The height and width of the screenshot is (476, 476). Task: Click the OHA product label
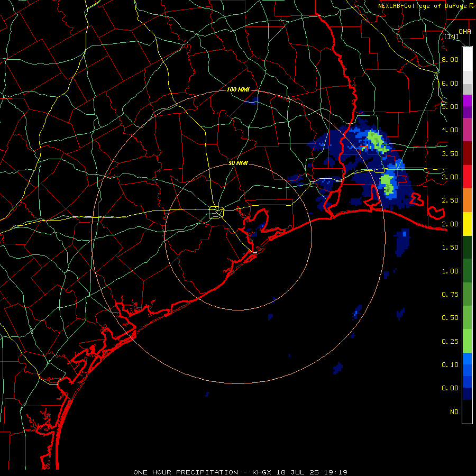coord(465,31)
